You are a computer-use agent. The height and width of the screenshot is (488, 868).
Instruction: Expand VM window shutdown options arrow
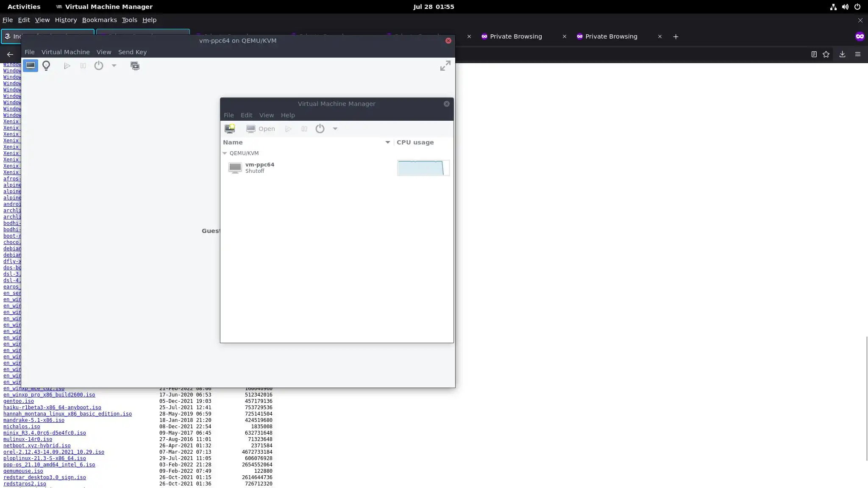click(114, 66)
